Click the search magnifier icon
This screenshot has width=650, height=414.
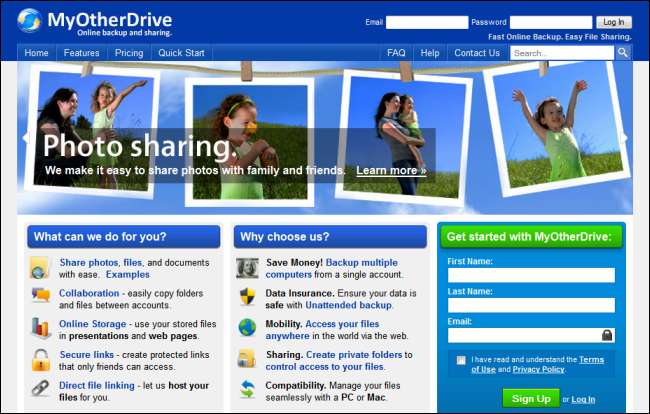click(x=623, y=53)
